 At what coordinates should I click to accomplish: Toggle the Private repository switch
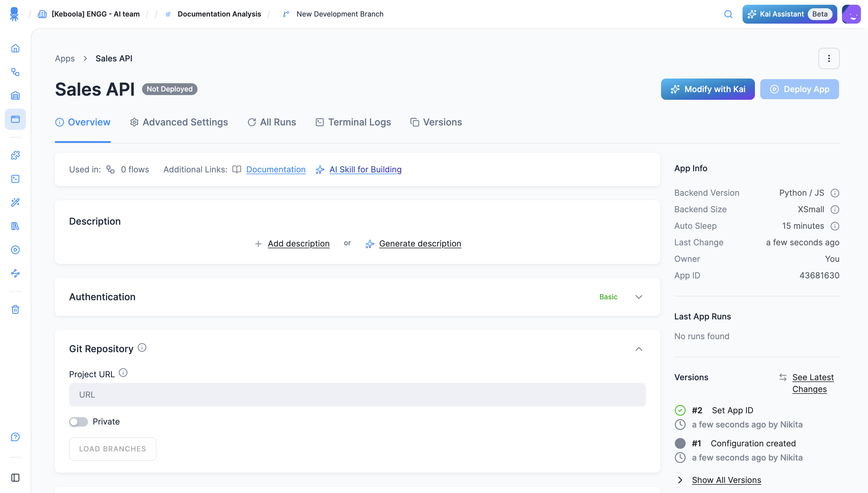[79, 422]
